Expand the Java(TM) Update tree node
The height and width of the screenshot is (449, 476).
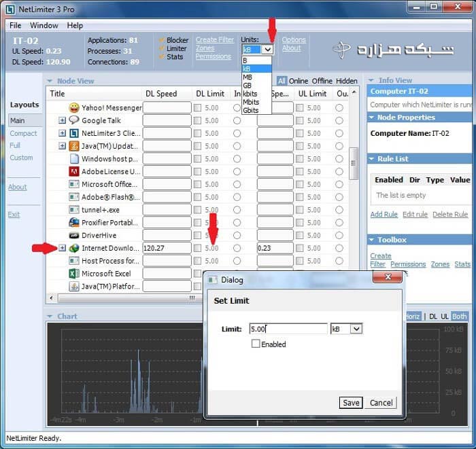tap(62, 146)
